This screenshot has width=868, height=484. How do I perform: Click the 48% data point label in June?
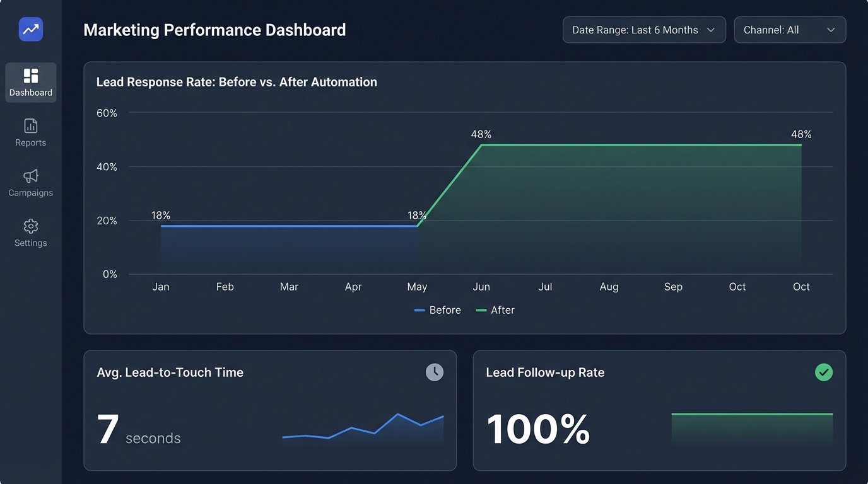point(481,134)
